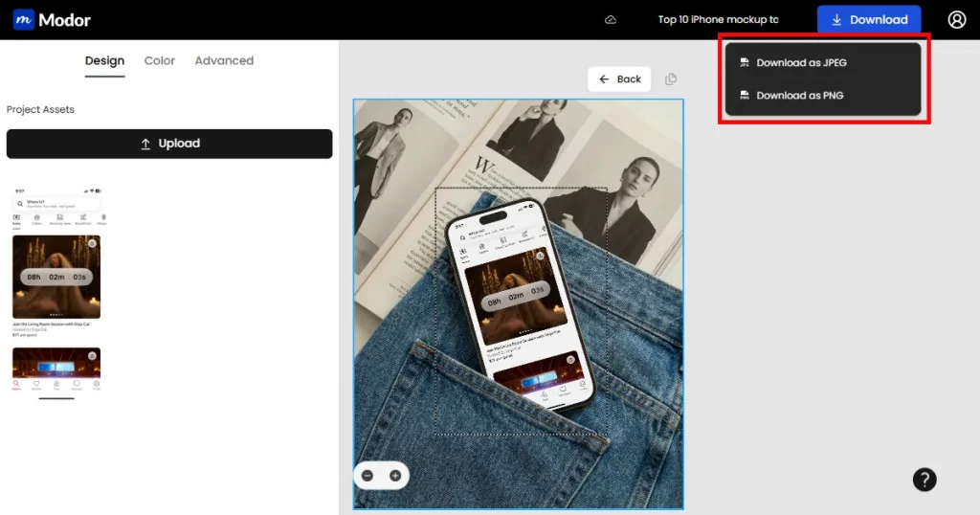Go back using the Back button
Screen dimensions: 980x515
(619, 79)
